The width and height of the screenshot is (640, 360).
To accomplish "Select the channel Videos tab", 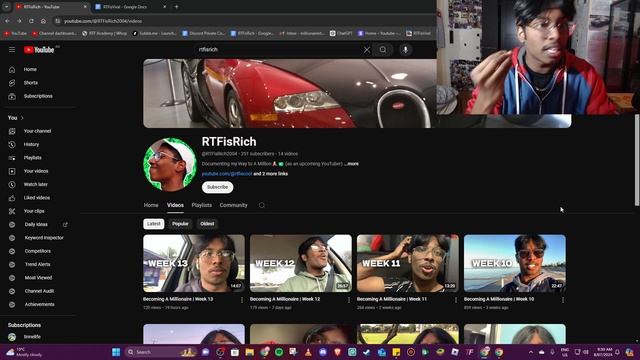I will tap(175, 205).
